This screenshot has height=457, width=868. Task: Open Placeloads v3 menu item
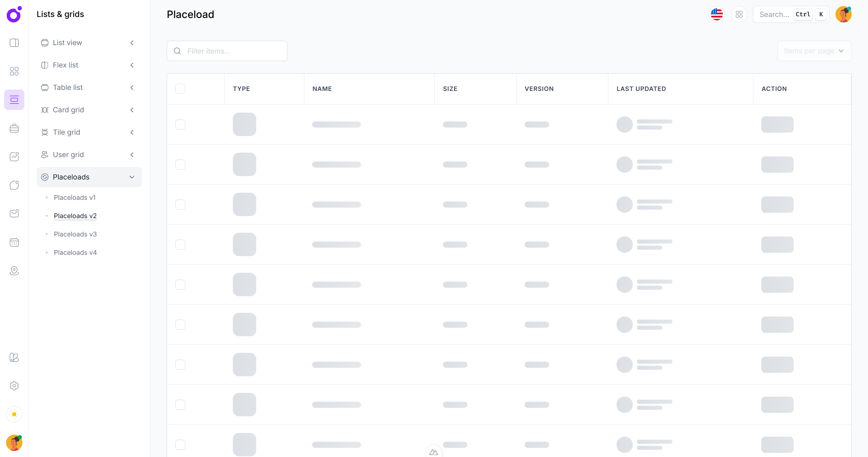tap(75, 234)
